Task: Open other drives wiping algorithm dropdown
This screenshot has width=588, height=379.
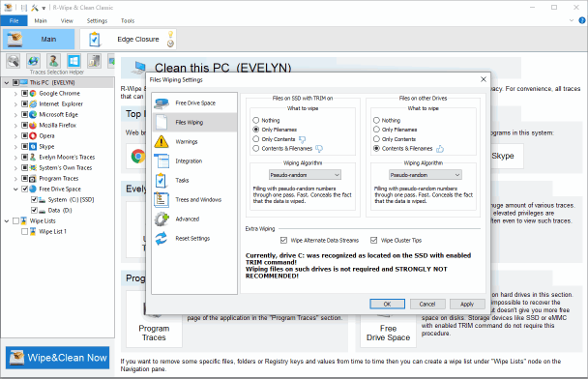Action: [426, 175]
